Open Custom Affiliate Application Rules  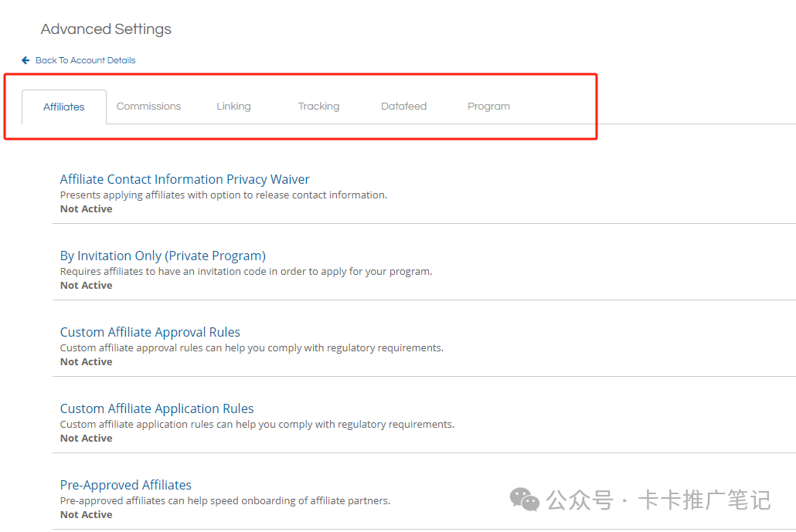pos(157,408)
